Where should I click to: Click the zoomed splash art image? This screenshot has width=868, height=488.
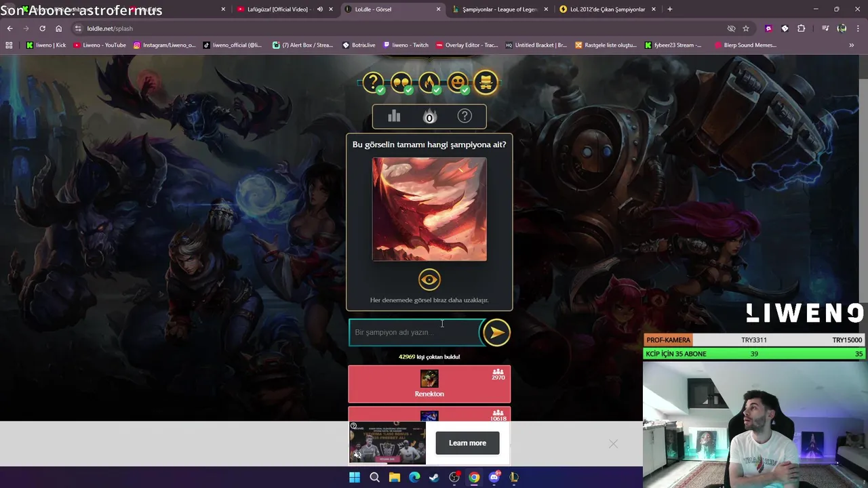tap(429, 209)
